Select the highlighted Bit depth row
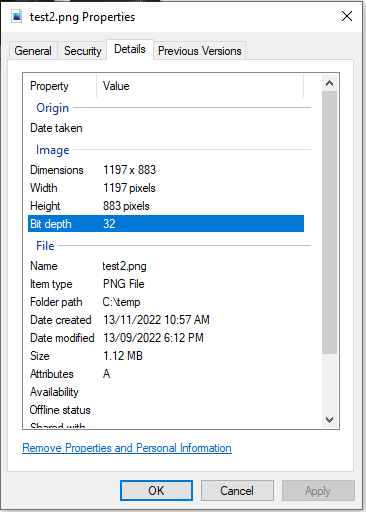This screenshot has height=512, width=366. pos(166,224)
